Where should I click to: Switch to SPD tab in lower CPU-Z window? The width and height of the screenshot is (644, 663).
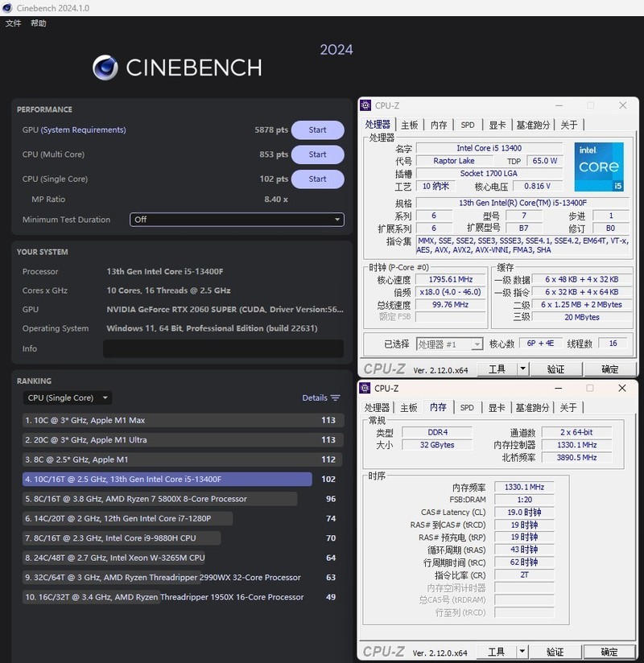point(467,408)
